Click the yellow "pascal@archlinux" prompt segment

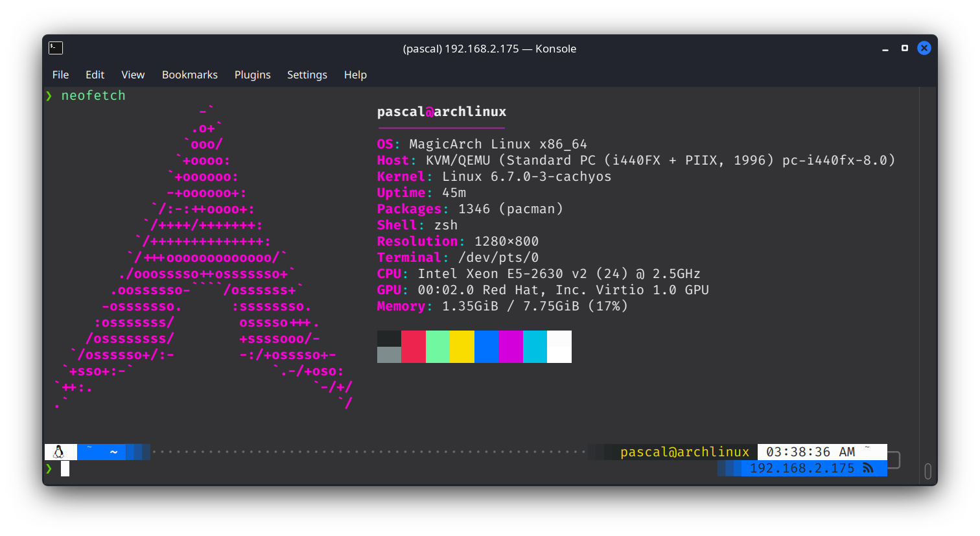684,452
